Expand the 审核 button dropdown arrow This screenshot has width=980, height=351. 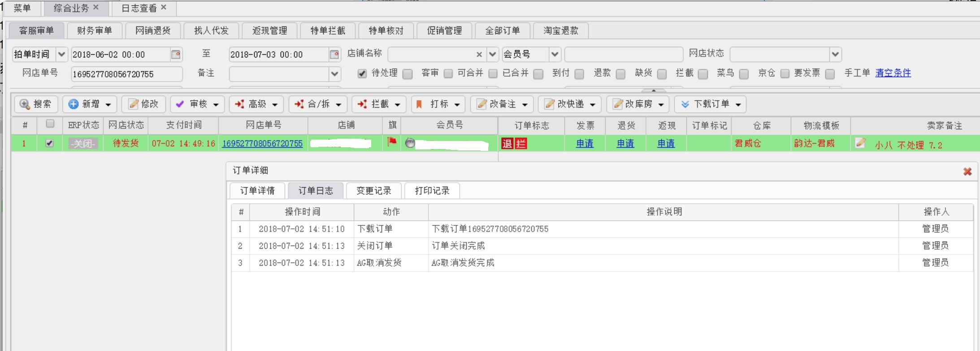pyautogui.click(x=216, y=105)
